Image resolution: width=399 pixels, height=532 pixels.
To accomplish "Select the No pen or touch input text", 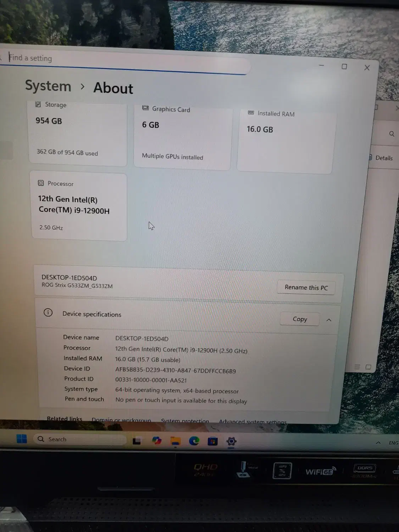I will click(x=181, y=400).
